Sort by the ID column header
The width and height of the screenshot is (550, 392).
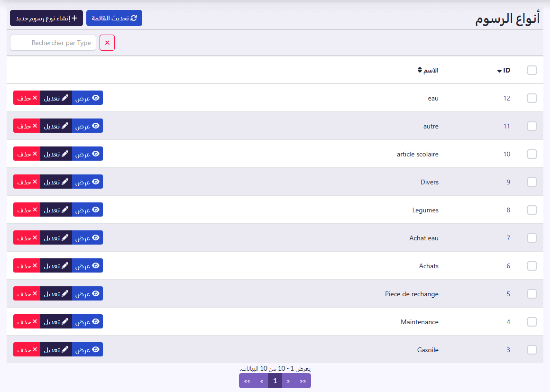[504, 70]
